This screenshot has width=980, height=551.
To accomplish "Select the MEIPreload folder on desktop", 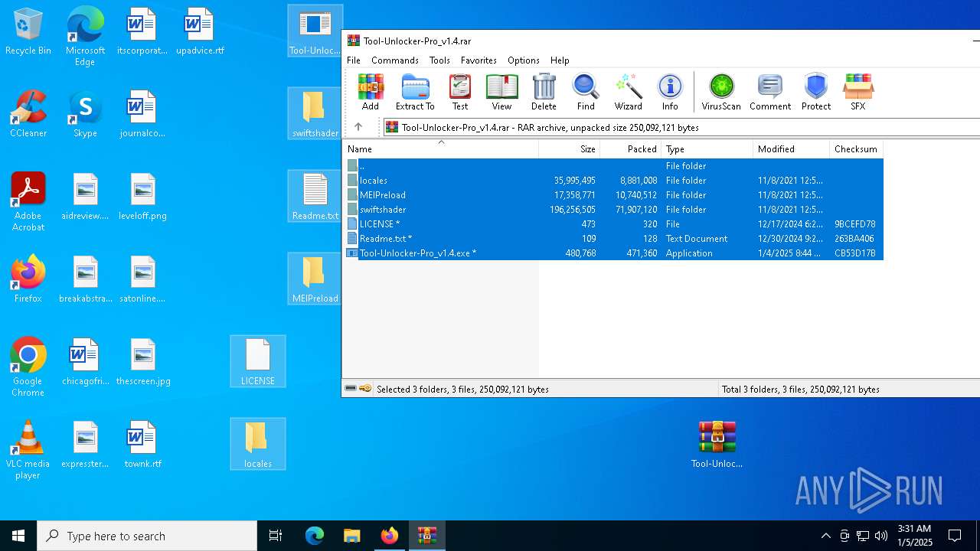I will point(315,279).
